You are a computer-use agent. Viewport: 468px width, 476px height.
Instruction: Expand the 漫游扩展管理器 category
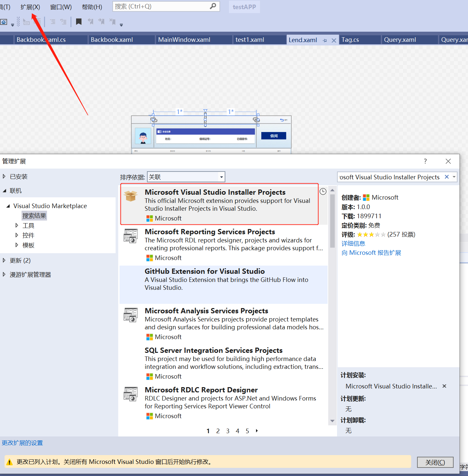4,274
